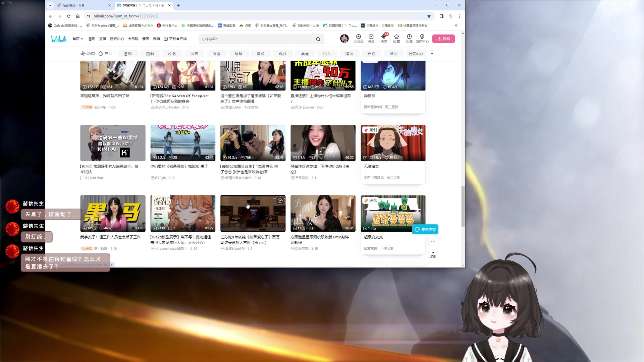Click the 刷新内容 refresh button
The width and height of the screenshot is (644, 362).
[425, 229]
